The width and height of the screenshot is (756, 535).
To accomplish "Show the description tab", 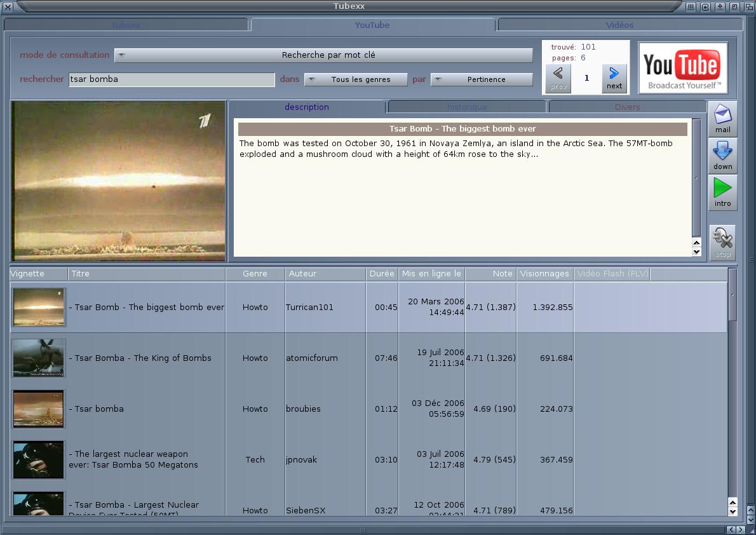I will tap(307, 107).
